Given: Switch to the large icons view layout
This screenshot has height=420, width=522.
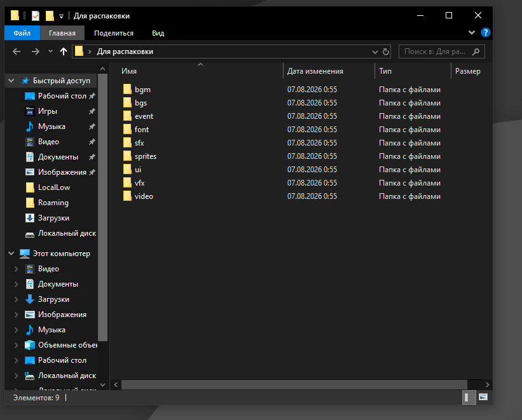Looking at the screenshot, I should (x=483, y=397).
